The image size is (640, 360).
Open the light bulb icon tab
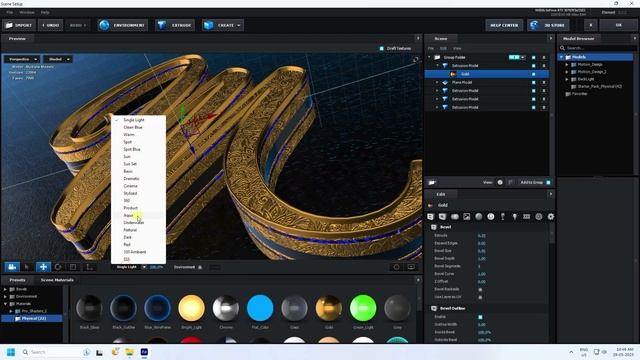point(515,217)
